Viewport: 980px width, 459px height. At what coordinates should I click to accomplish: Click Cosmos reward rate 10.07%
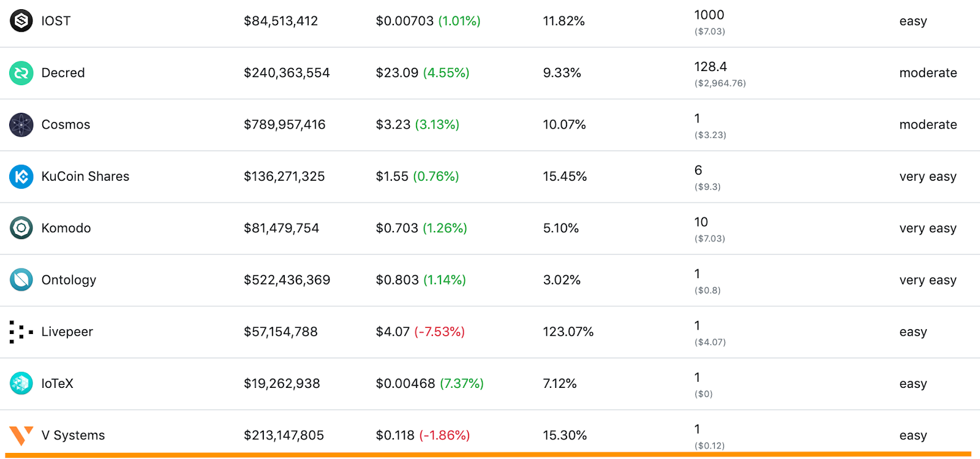pyautogui.click(x=564, y=124)
